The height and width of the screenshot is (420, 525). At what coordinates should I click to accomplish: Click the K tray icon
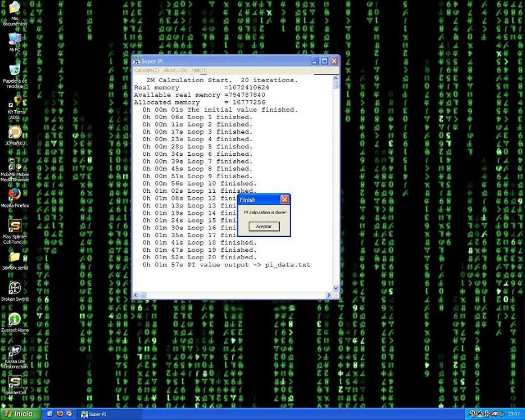[x=480, y=414]
